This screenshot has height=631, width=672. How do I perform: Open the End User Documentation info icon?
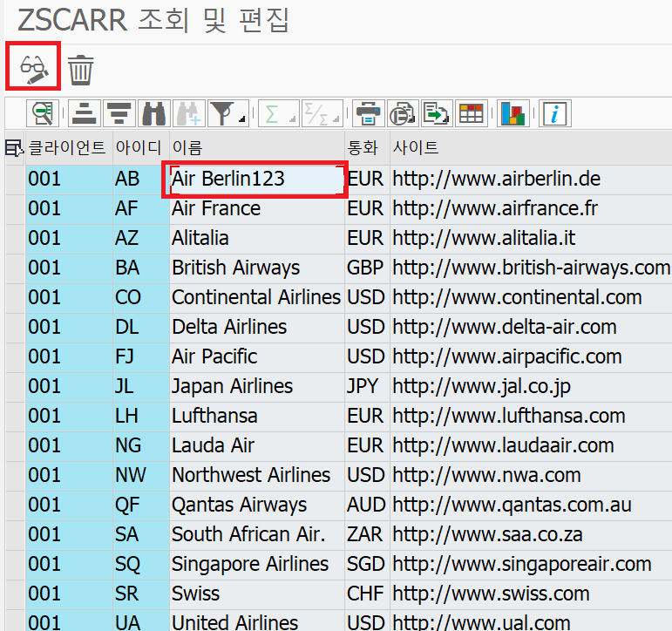pyautogui.click(x=555, y=113)
